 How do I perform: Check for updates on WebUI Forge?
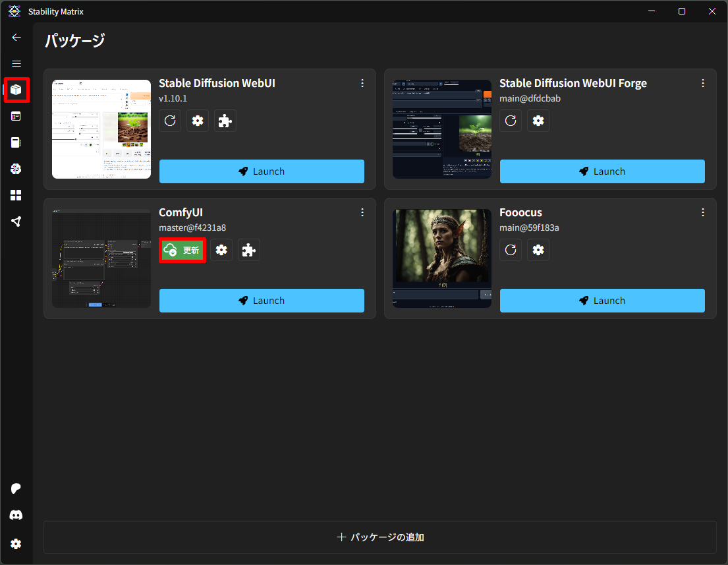click(511, 121)
